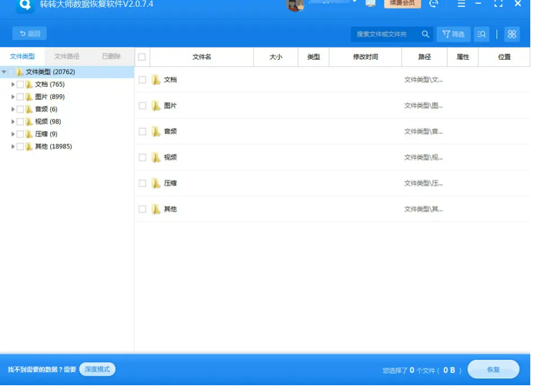Select the 文件路径 tab
550x392 pixels.
[x=66, y=56]
